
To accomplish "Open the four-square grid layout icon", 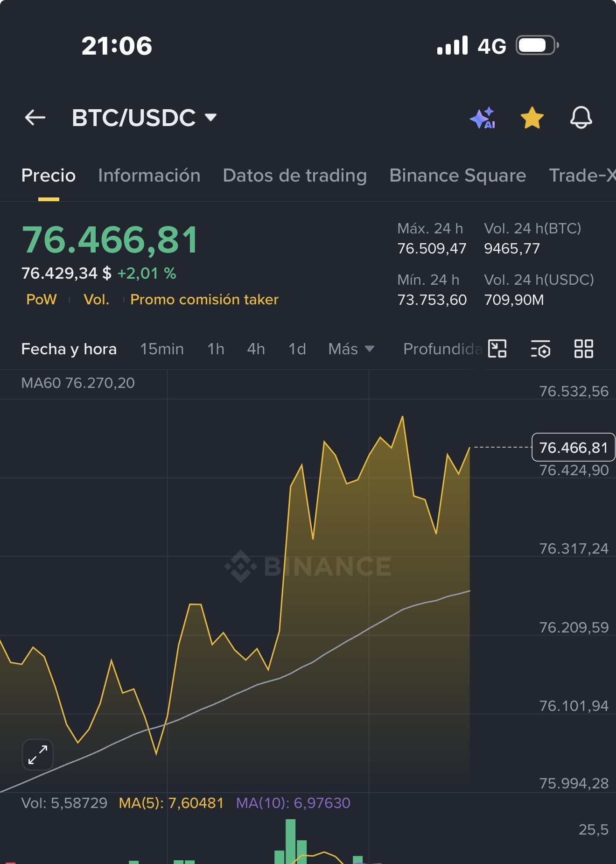I will coord(583,349).
